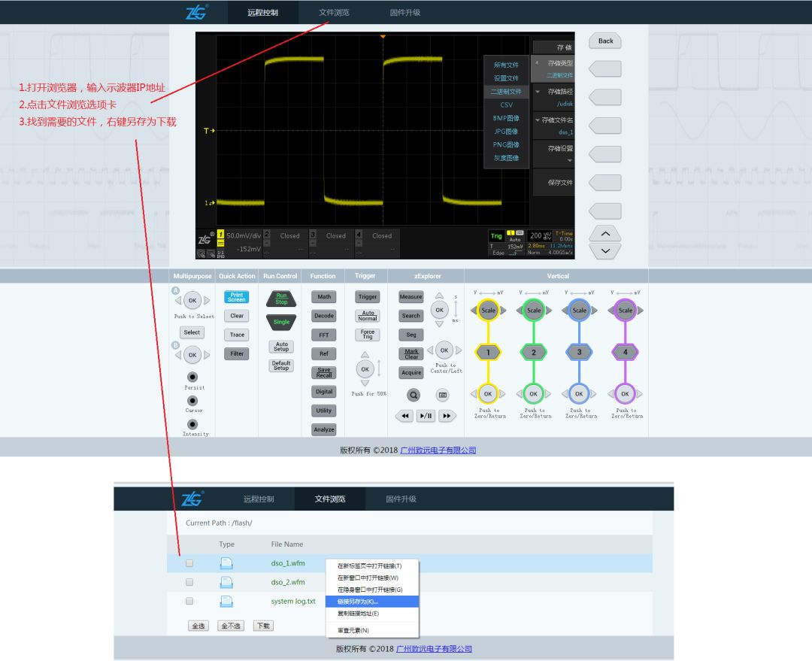Select the purple channel 4 hexagon button
Image resolution: width=812 pixels, height=661 pixels.
tap(626, 352)
